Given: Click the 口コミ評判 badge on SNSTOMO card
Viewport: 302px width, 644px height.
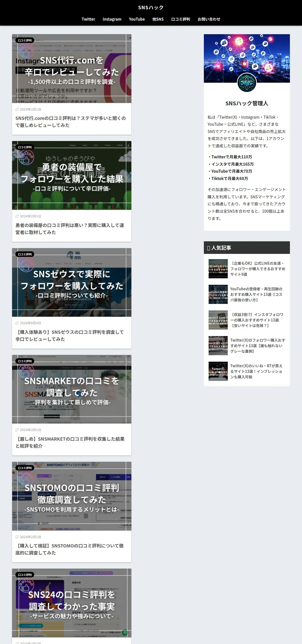Looking at the screenshot, I should (25, 468).
